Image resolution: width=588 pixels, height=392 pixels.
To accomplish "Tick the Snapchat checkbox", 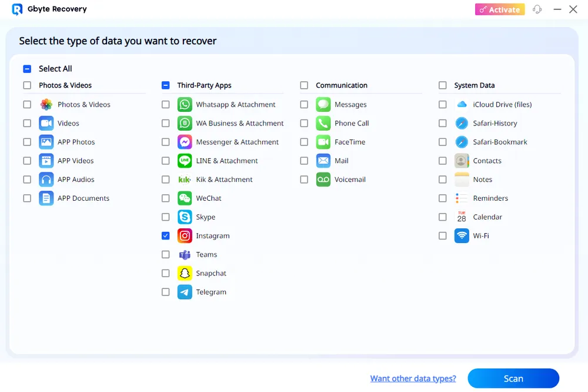I will pos(165,273).
